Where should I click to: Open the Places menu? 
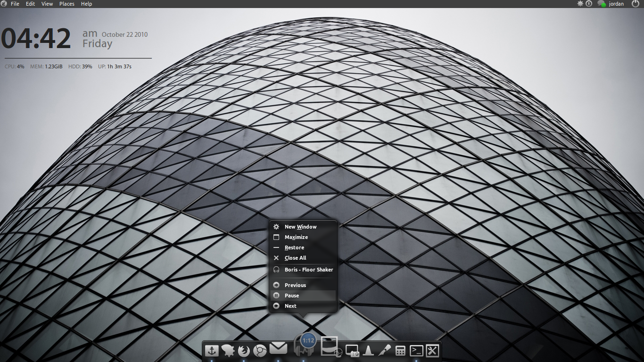pyautogui.click(x=67, y=4)
